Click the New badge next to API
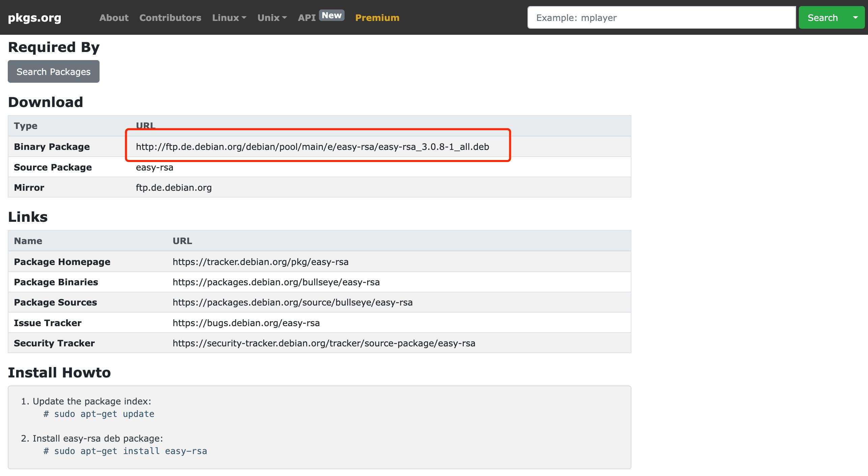Viewport: 868px width, 476px height. coord(331,15)
